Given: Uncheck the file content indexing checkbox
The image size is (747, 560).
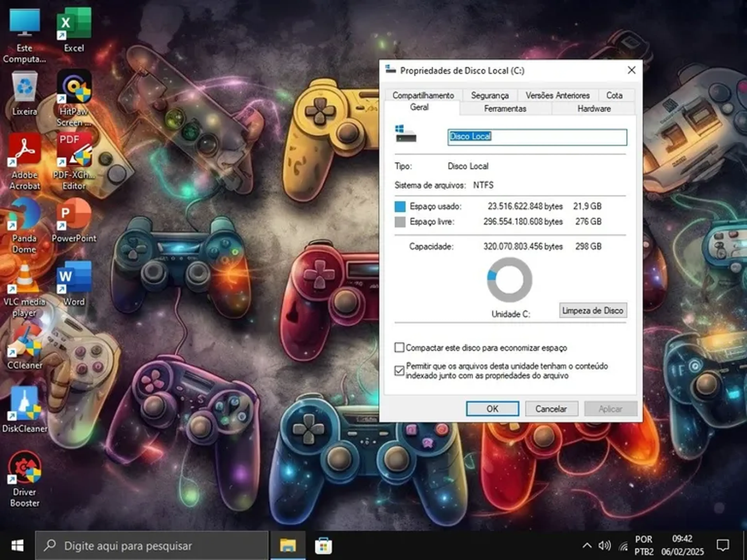Looking at the screenshot, I should (x=399, y=371).
